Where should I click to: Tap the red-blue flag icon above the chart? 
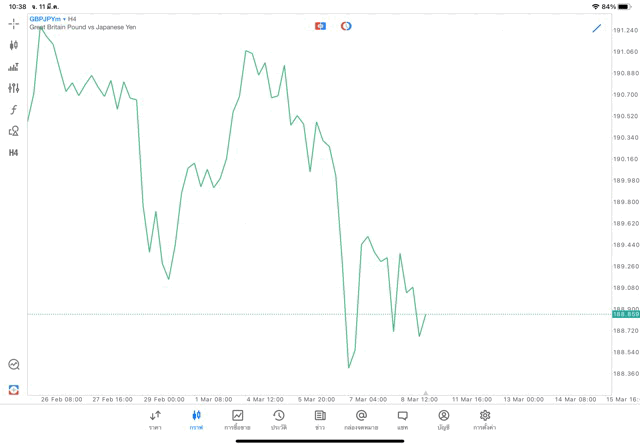(x=320, y=26)
